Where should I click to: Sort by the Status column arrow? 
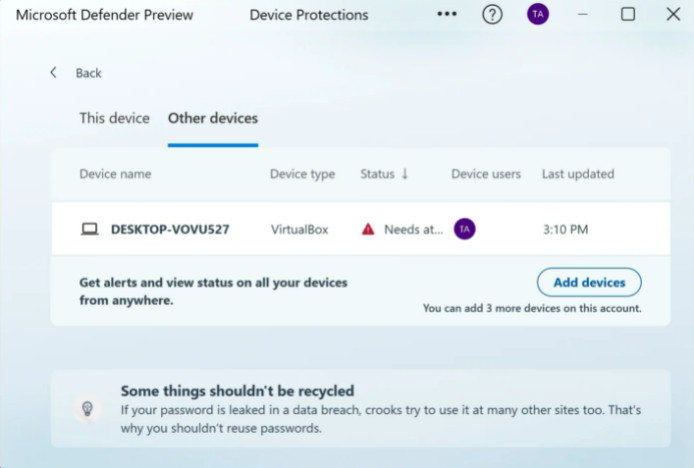pyautogui.click(x=405, y=174)
